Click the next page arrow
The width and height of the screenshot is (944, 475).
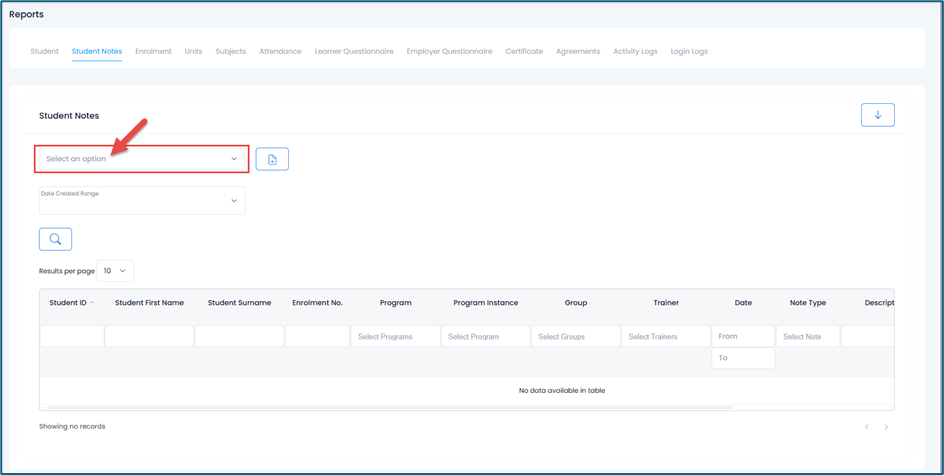point(886,427)
